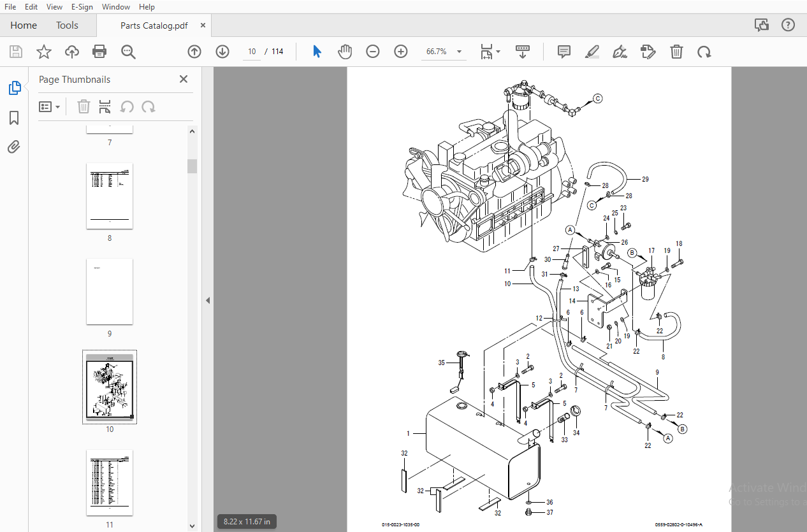The height and width of the screenshot is (532, 807).
Task: Open the insert pages icon in thumbnails panel
Action: (x=105, y=106)
